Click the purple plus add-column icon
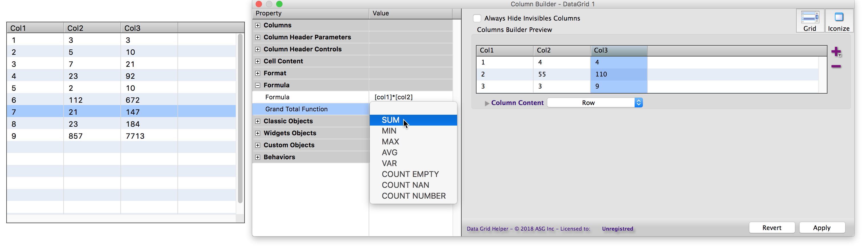 tap(836, 52)
